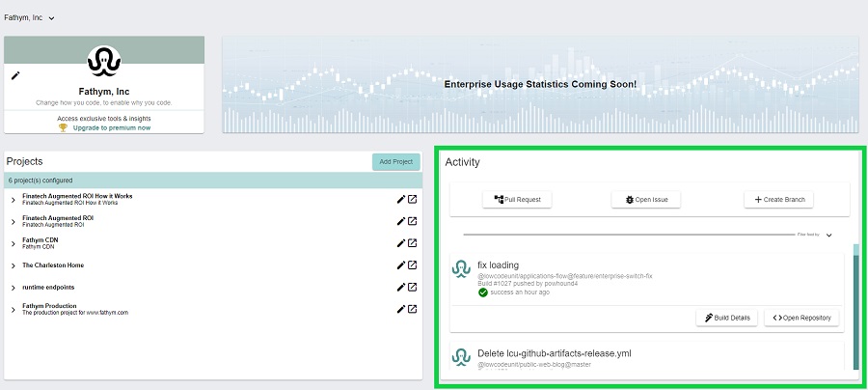Launch Fathym CDN project externally
The height and width of the screenshot is (390, 868).
[413, 243]
